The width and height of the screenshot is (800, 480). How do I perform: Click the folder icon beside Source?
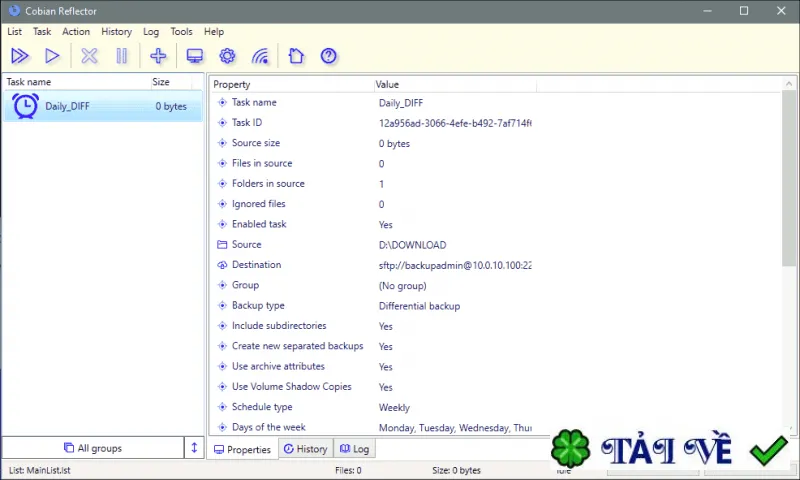[222, 245]
